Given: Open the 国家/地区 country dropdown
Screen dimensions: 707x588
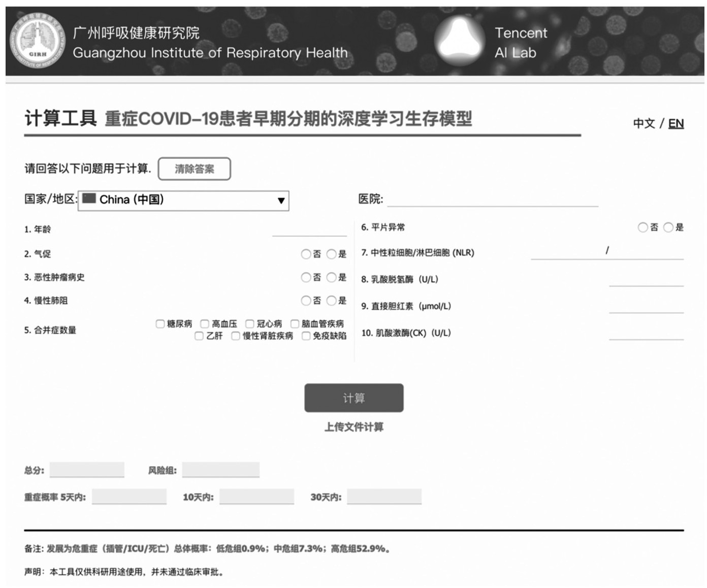Looking at the screenshot, I should point(183,201).
